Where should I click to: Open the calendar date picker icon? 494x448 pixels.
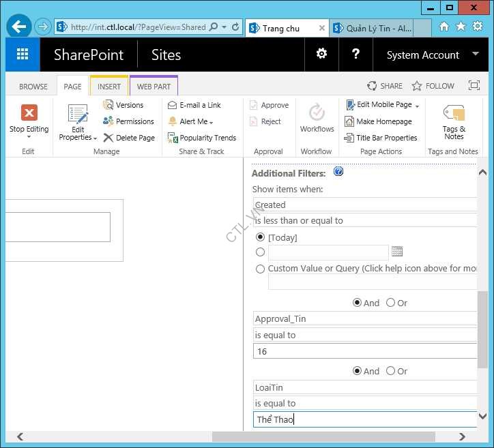[x=397, y=252]
